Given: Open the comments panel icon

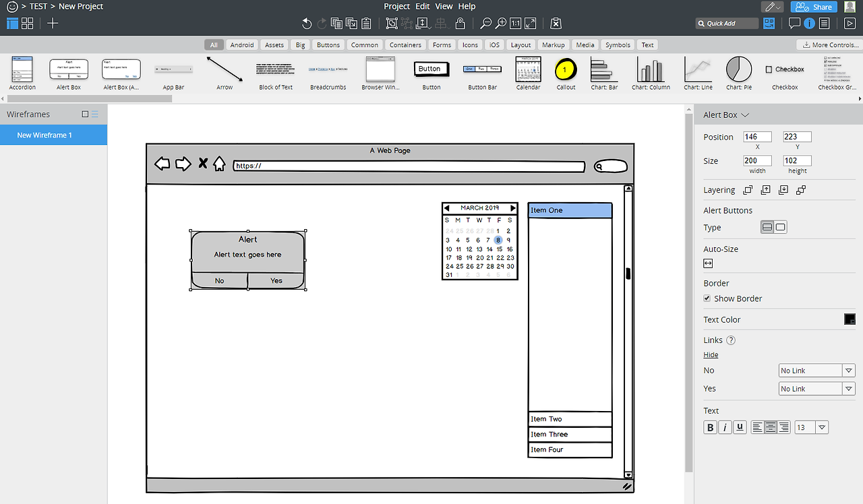Looking at the screenshot, I should [794, 24].
